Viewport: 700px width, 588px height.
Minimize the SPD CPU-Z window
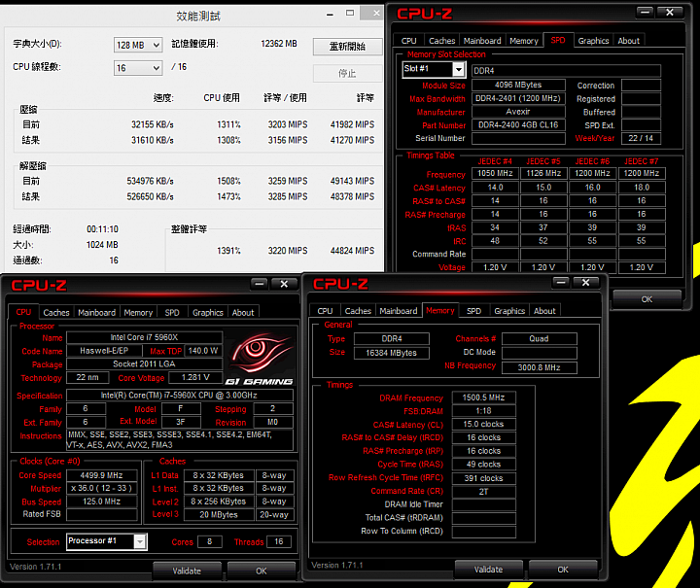click(646, 13)
